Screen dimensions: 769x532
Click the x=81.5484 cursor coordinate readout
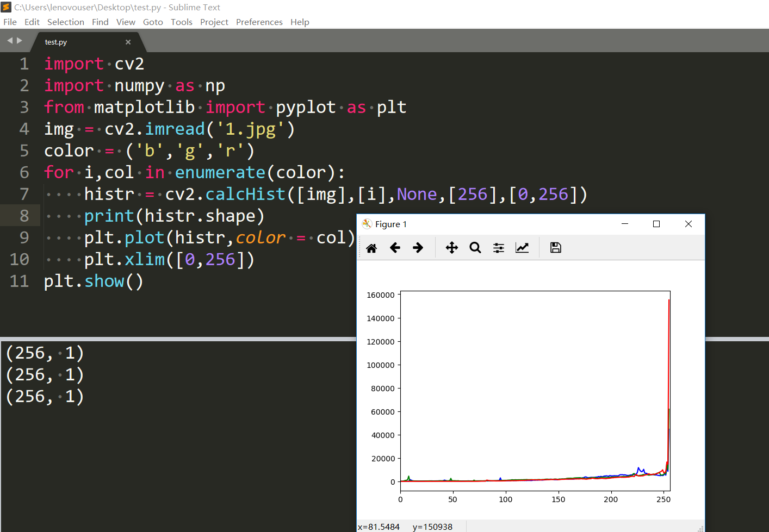(379, 527)
